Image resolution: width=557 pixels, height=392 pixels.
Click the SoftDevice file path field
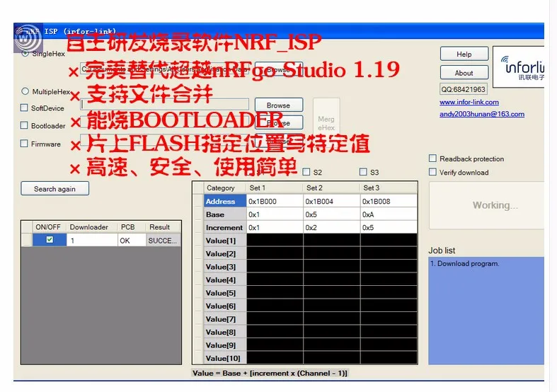[x=164, y=105]
